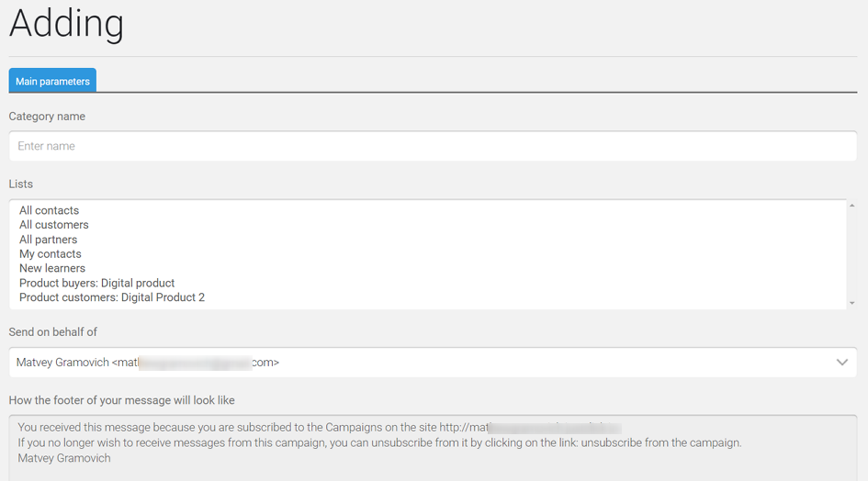Click unsubscribe from the campaign text
This screenshot has height=481, width=868.
660,442
